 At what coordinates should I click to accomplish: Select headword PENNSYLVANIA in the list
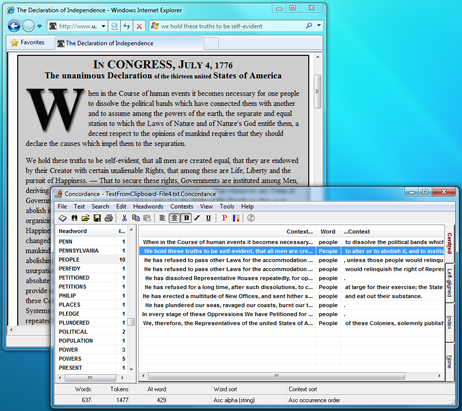pos(92,250)
